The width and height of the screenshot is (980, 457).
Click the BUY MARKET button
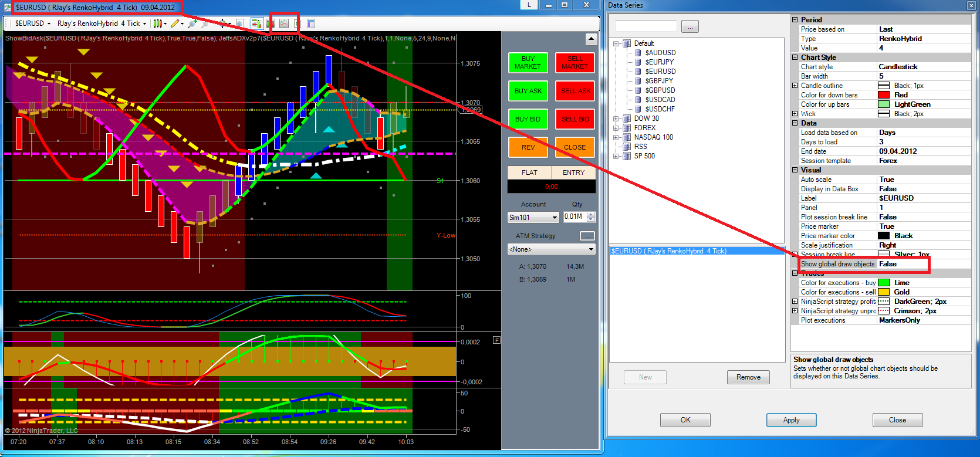[x=528, y=63]
